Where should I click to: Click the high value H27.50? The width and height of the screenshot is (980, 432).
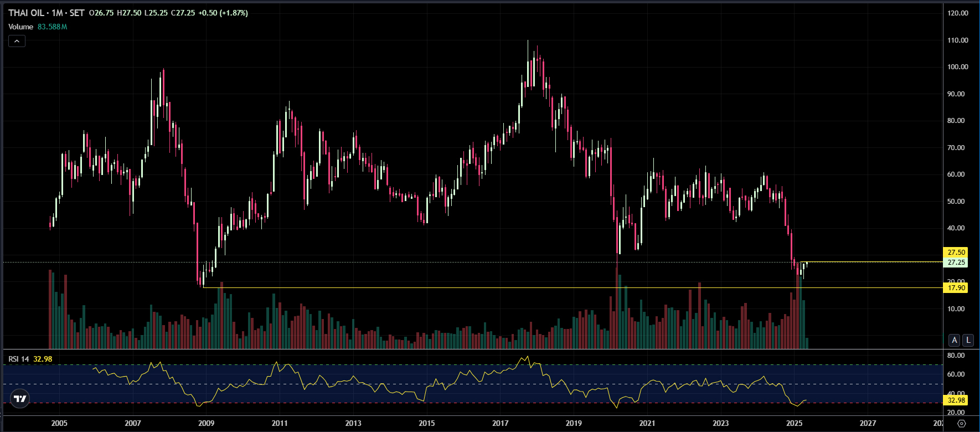129,13
